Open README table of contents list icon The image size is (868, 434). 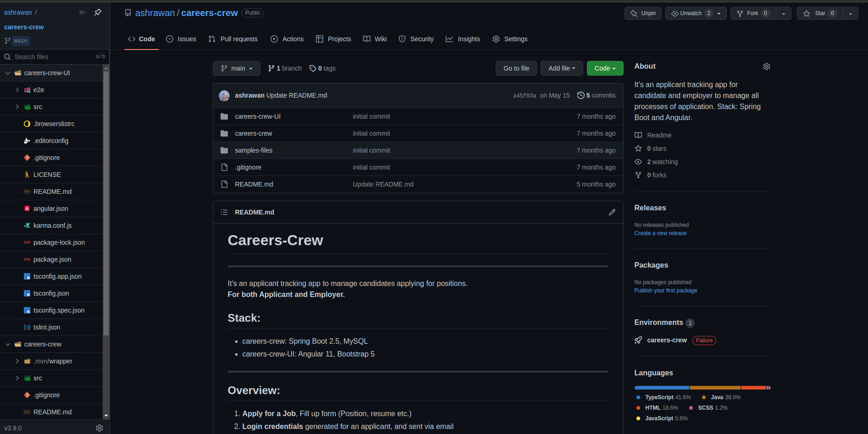(224, 212)
